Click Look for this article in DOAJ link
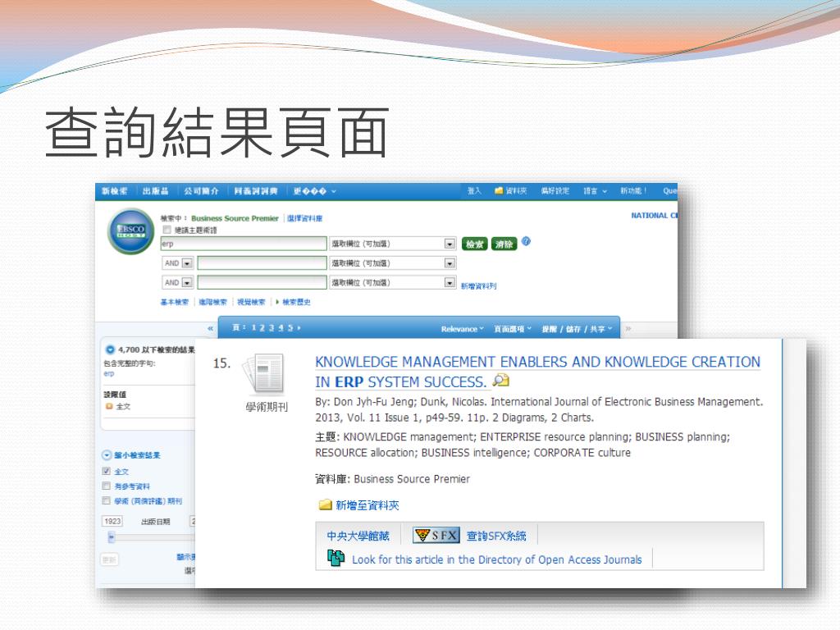The image size is (840, 630). pos(496,559)
